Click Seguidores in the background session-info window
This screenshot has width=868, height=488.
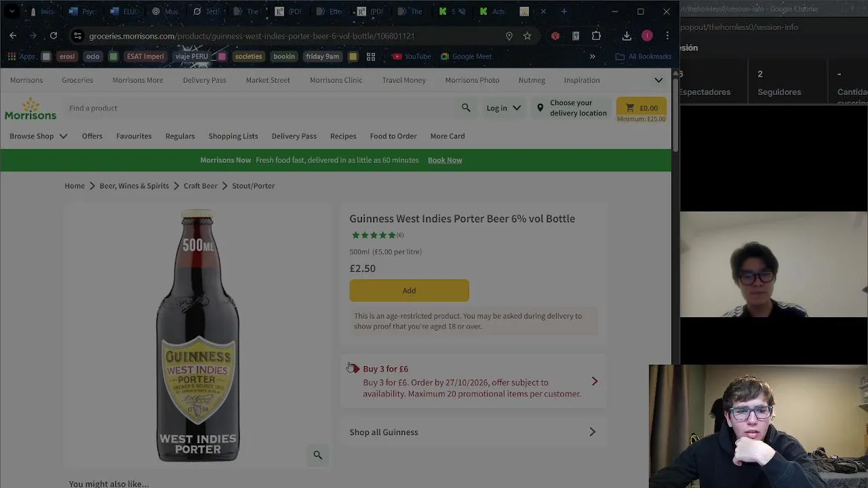click(x=779, y=92)
